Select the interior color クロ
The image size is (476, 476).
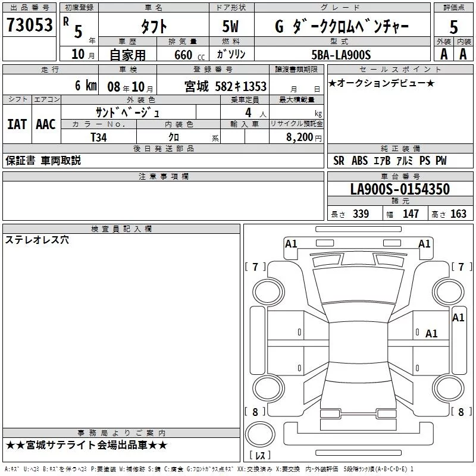pos(174,137)
